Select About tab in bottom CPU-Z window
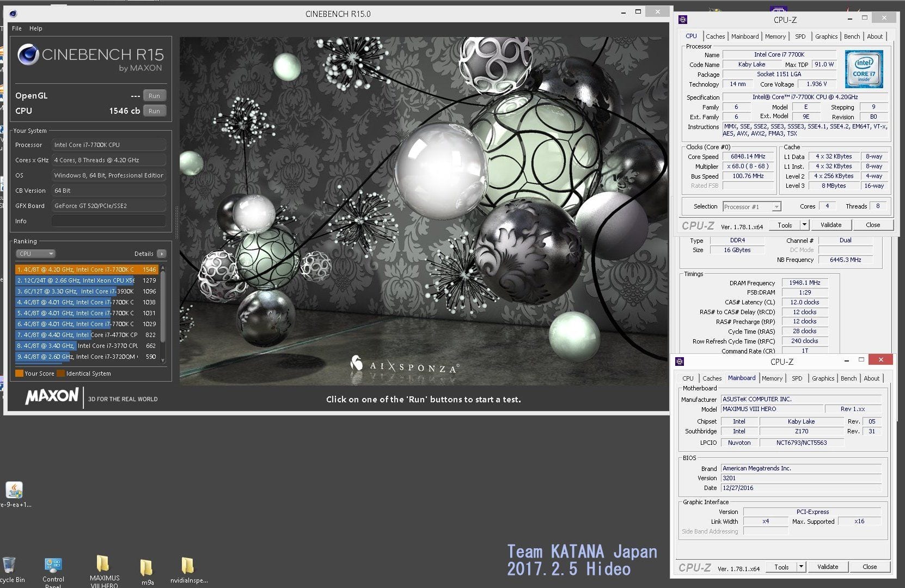The image size is (905, 588). point(872,378)
